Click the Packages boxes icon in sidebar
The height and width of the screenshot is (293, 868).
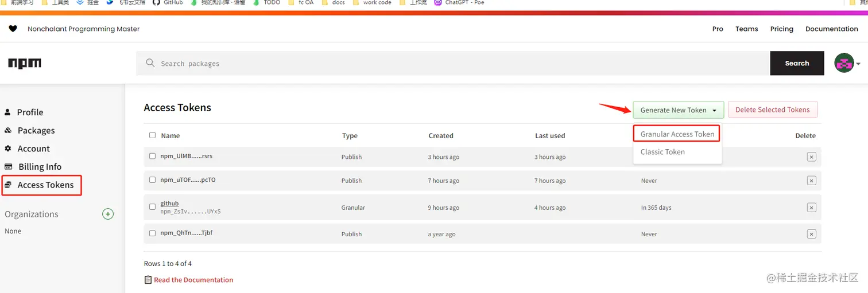point(8,130)
